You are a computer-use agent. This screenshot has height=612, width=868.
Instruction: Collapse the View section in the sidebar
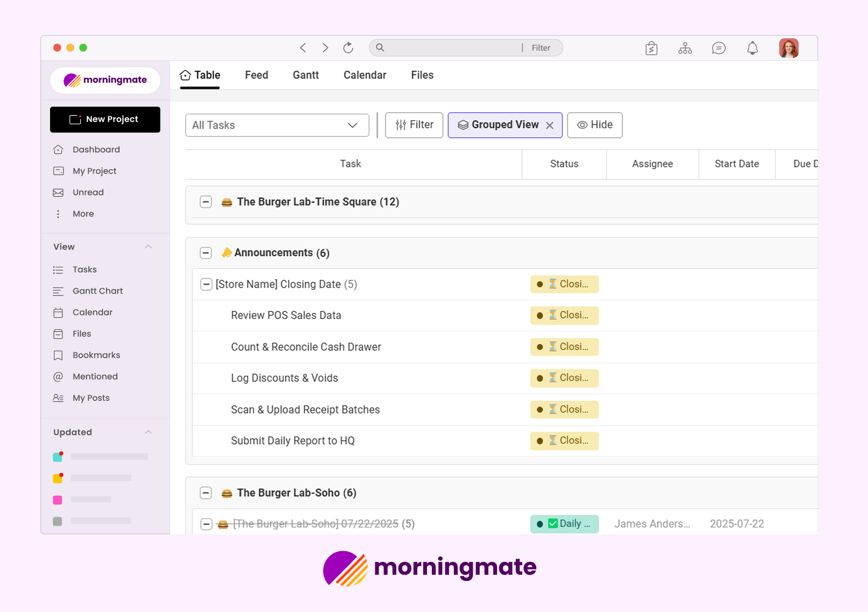point(148,246)
